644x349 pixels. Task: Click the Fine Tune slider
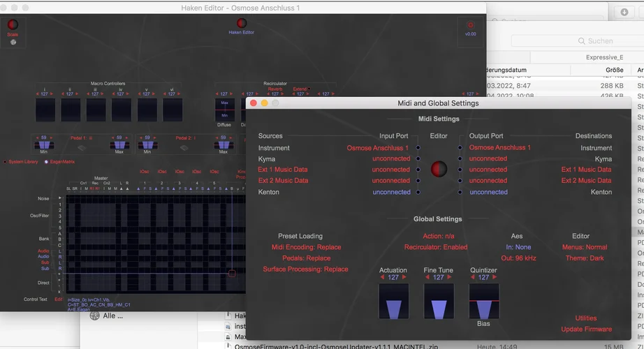click(438, 301)
